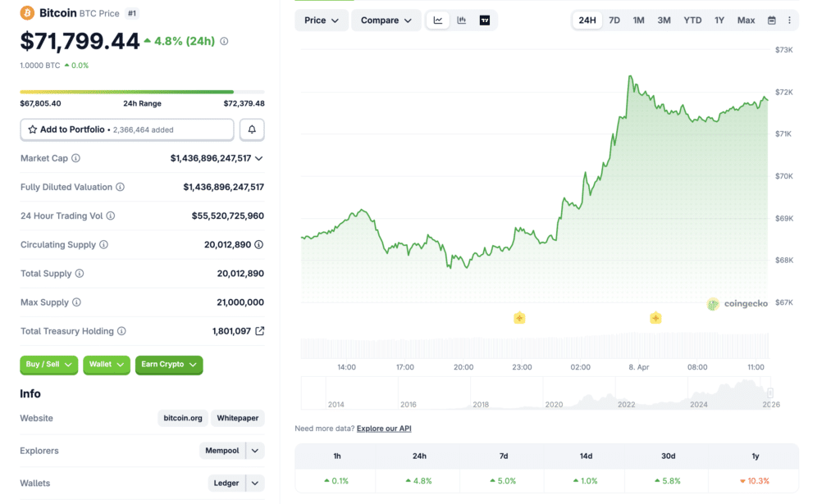Switch to the 7D time range tab
This screenshot has height=504, width=840.
click(614, 20)
